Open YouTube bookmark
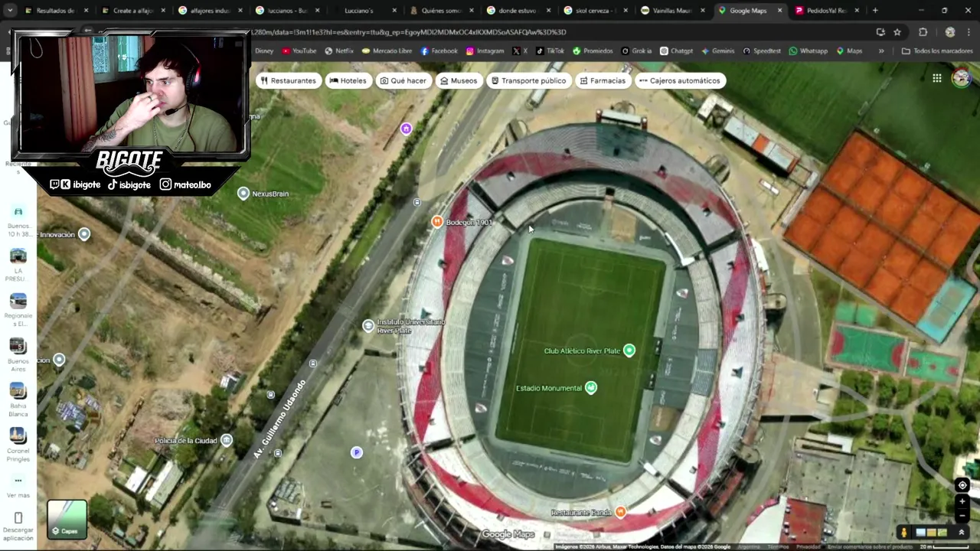The image size is (980, 551). point(299,51)
